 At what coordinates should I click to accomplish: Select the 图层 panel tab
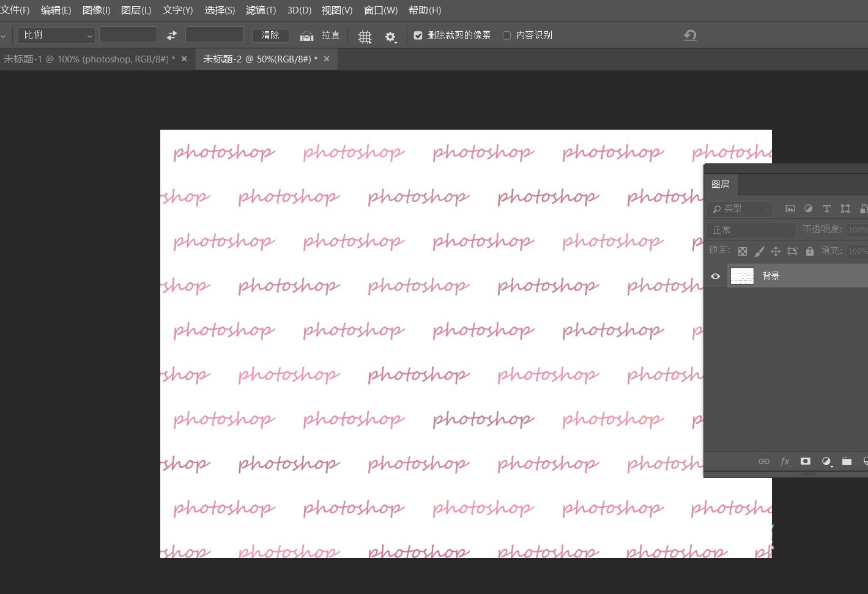pyautogui.click(x=721, y=184)
